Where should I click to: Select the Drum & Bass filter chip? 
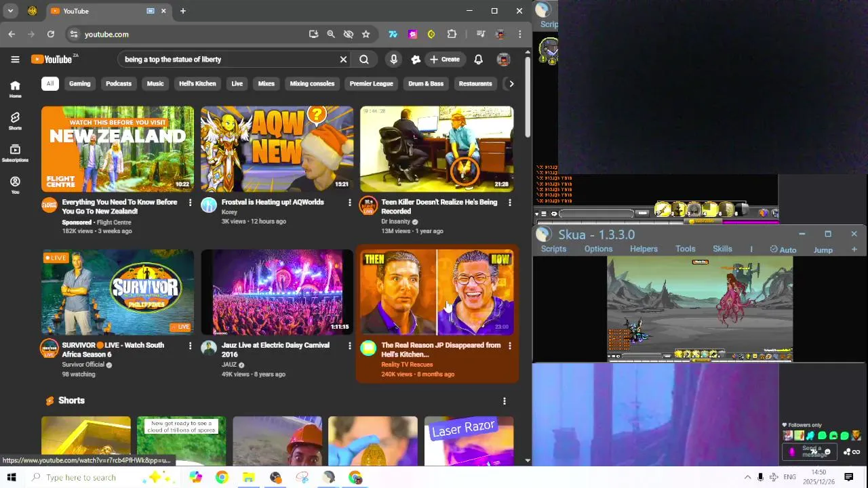(x=426, y=83)
